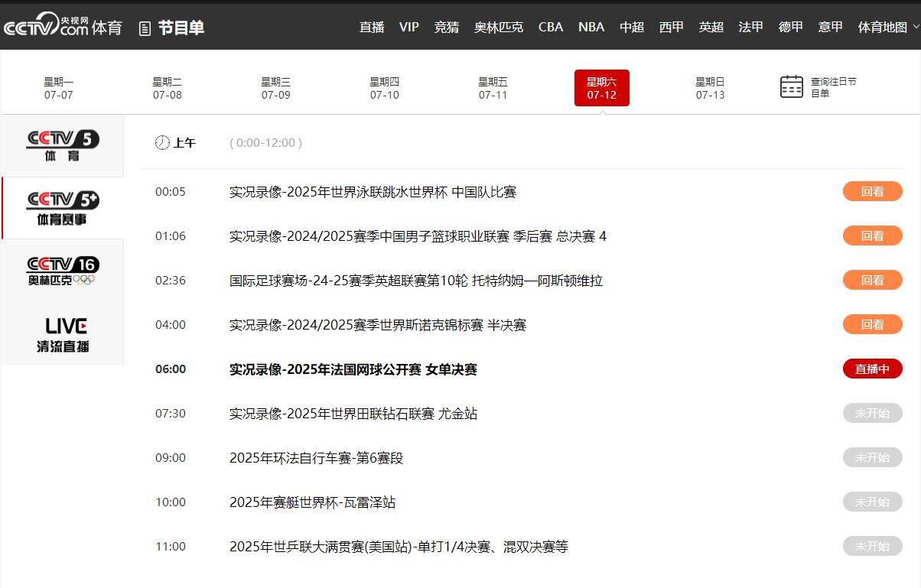Click the clock icon beside 上午

pyautogui.click(x=162, y=143)
